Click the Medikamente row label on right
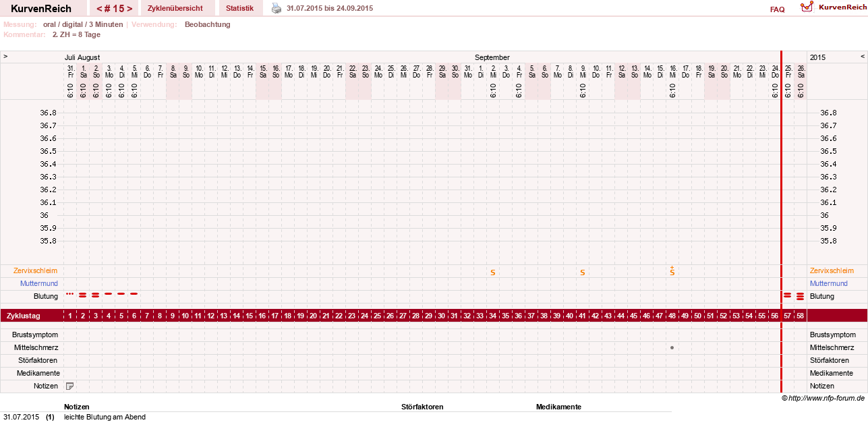Viewport: 868px width, 433px height. tap(830, 373)
